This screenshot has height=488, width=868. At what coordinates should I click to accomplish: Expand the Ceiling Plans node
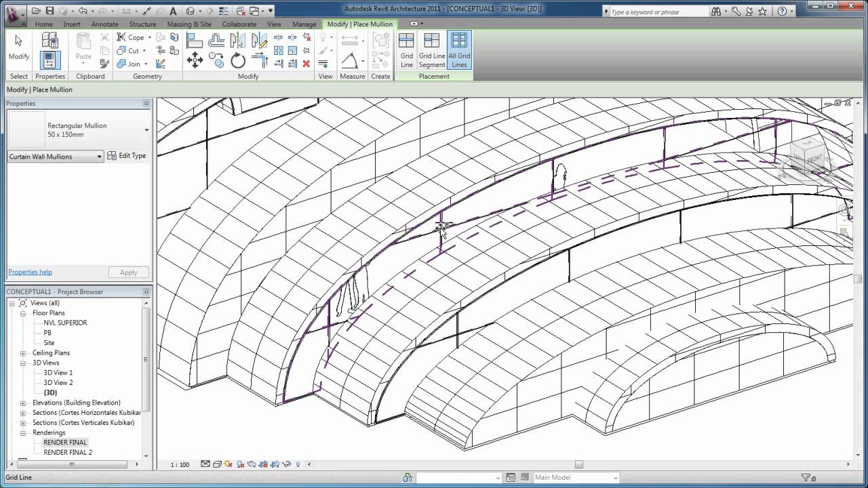pos(23,353)
